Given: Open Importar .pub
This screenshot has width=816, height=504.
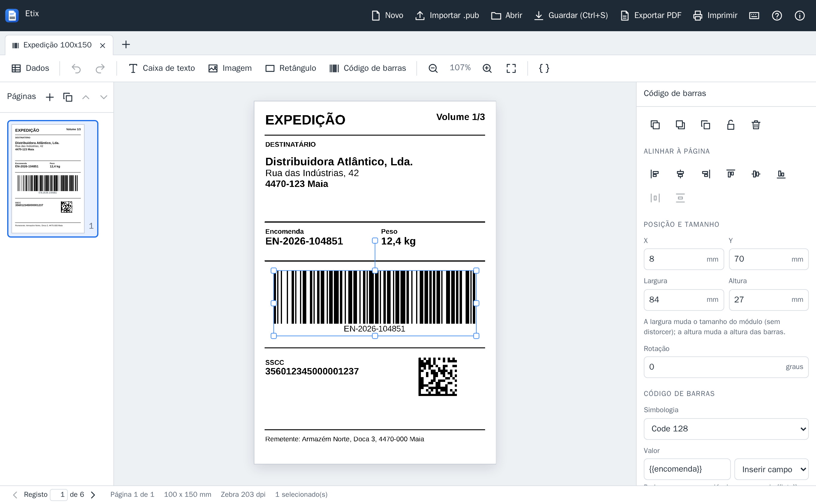Looking at the screenshot, I should (x=447, y=15).
